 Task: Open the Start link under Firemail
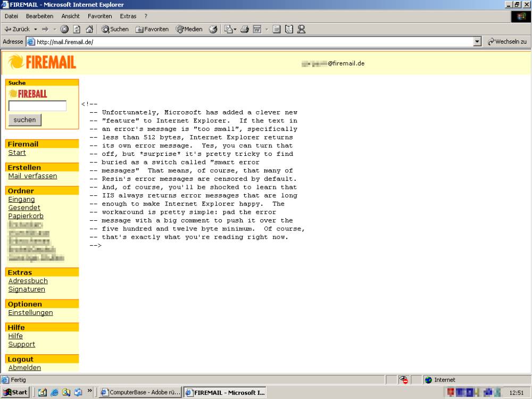(17, 153)
